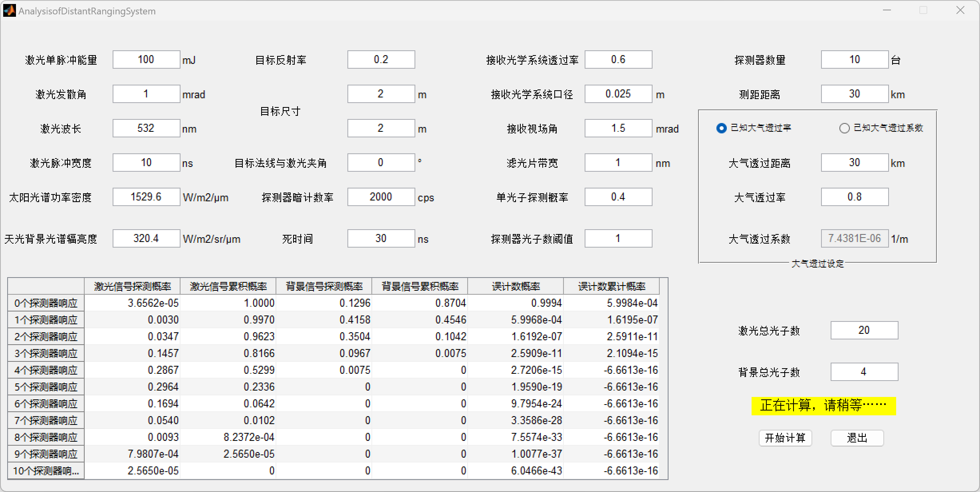980x492 pixels.
Task: Click table cell 8.2372e-04
Action: click(x=228, y=437)
